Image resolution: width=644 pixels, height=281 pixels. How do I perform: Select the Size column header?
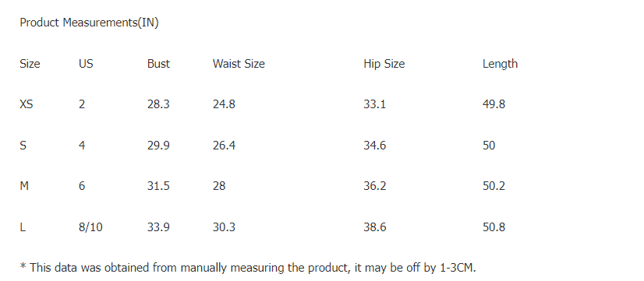click(x=30, y=64)
